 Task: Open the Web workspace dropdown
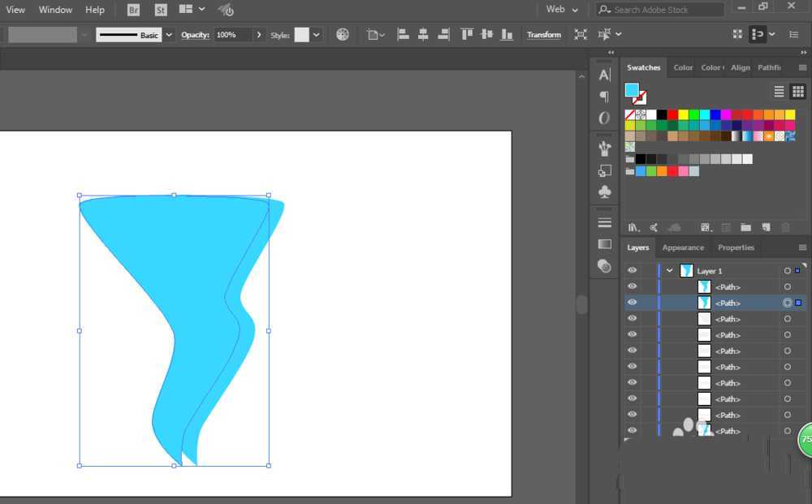pos(562,10)
